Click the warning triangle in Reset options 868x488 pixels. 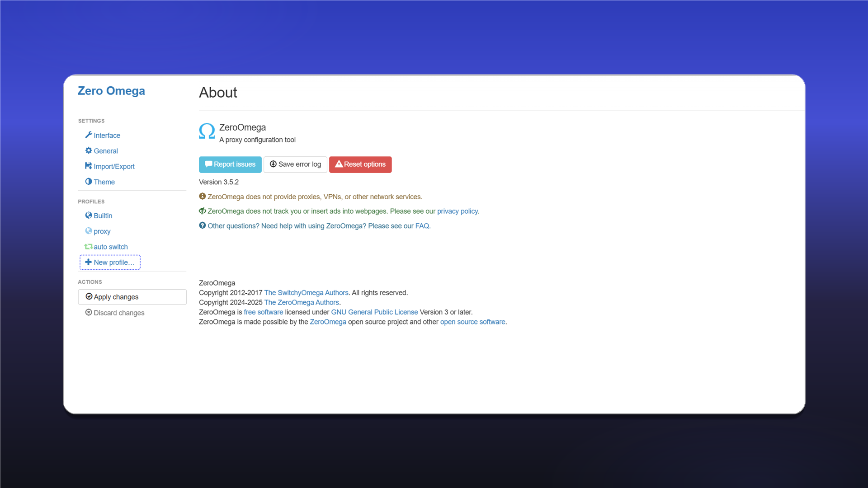[x=339, y=164]
